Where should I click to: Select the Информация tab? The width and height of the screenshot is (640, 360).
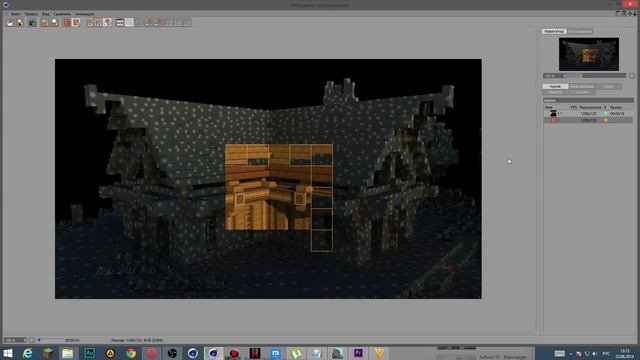582,87
